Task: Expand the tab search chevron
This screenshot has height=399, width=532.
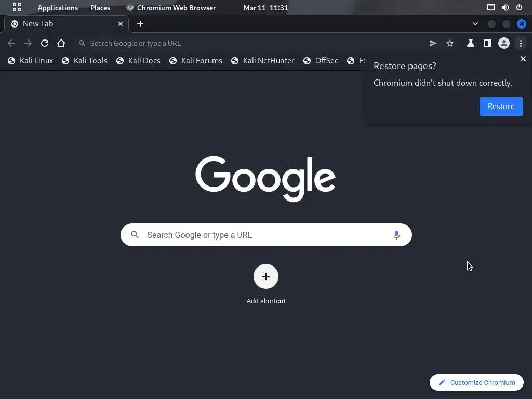Action: (x=475, y=24)
